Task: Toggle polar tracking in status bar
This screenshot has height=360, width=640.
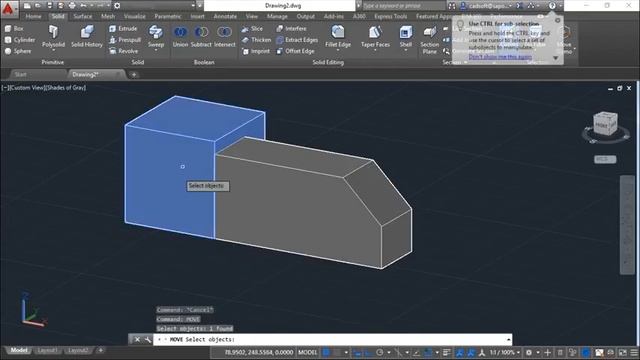Action: click(x=380, y=352)
